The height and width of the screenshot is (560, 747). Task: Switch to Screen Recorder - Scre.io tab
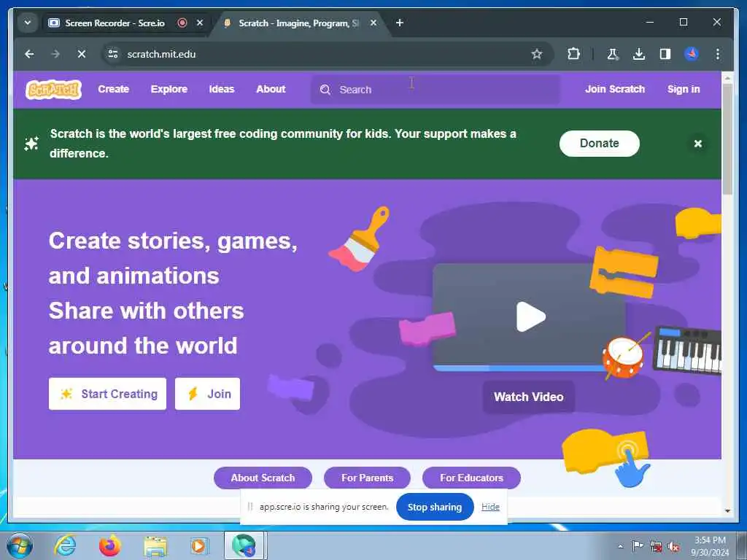115,23
